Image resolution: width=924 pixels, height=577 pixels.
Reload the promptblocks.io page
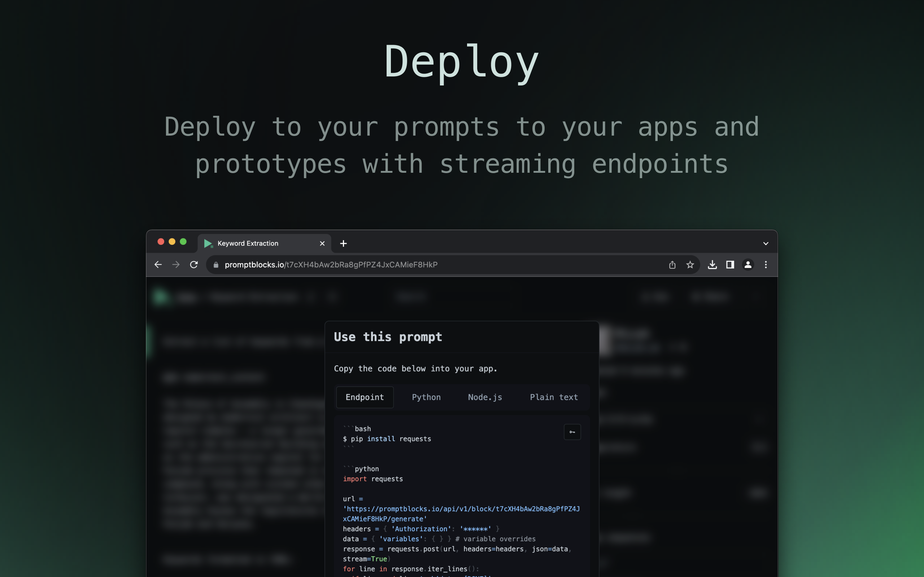194,264
